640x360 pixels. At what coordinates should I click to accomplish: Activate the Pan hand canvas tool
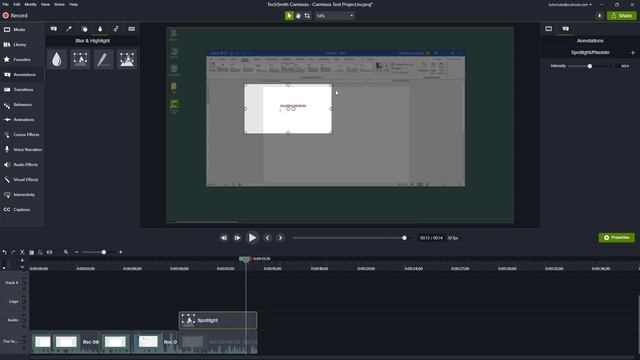(x=298, y=16)
